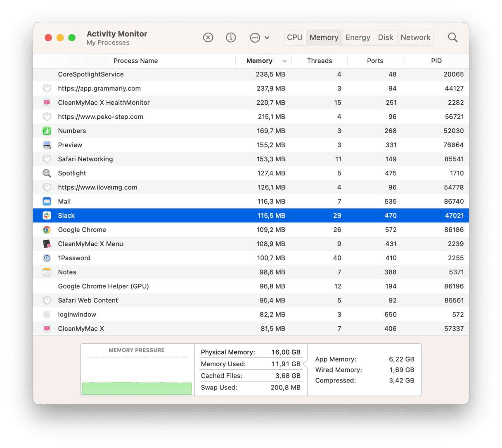
Task: Click the Numbers app icon
Action: pyautogui.click(x=47, y=131)
